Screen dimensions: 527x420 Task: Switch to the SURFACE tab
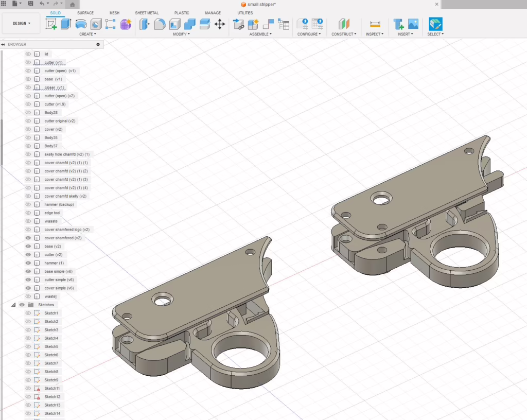pos(85,13)
